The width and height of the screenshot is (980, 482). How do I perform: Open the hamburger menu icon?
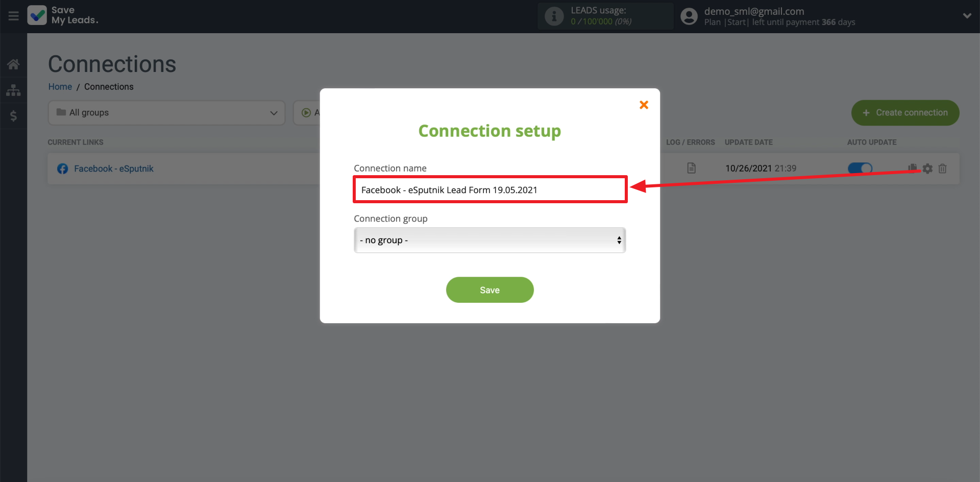point(14,16)
